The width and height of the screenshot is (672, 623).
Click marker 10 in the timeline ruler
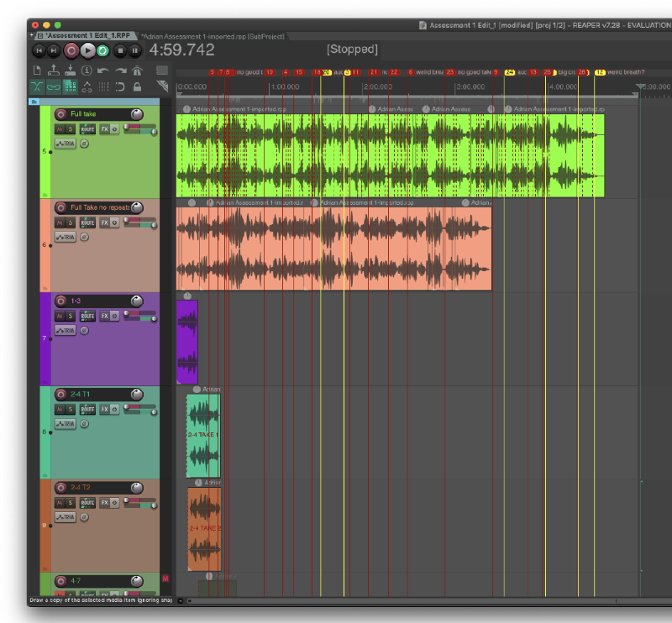[x=269, y=72]
